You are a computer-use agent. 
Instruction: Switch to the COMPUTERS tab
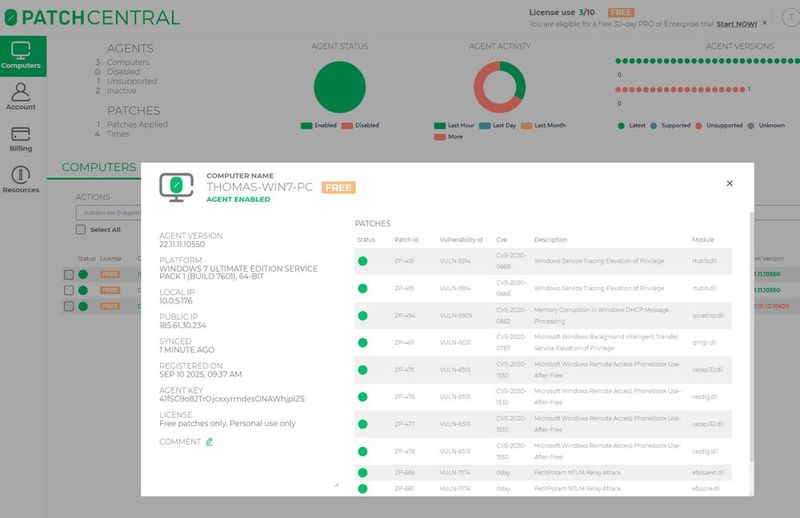(98, 167)
